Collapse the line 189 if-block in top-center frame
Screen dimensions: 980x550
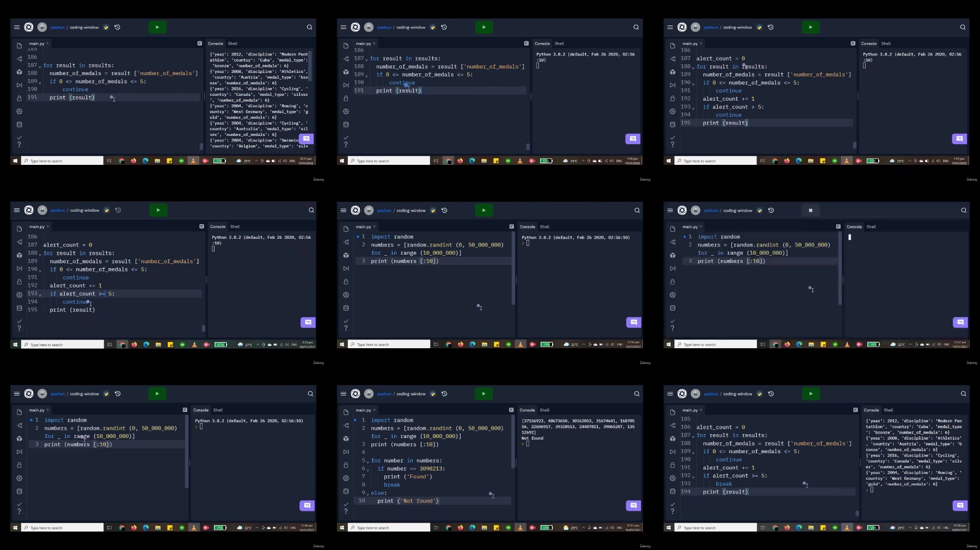pos(367,76)
